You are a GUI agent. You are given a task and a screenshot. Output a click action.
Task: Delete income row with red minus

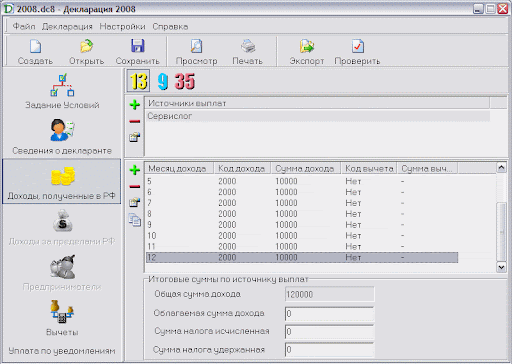(x=135, y=186)
